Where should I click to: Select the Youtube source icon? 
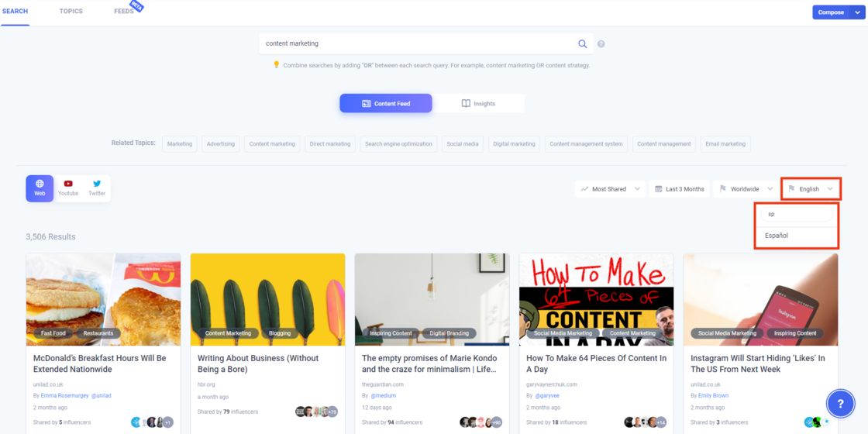click(68, 188)
